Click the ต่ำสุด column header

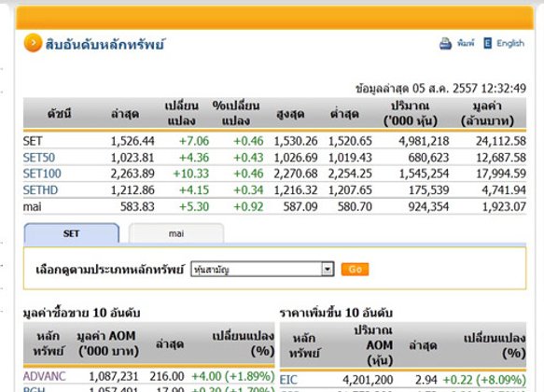click(x=344, y=114)
